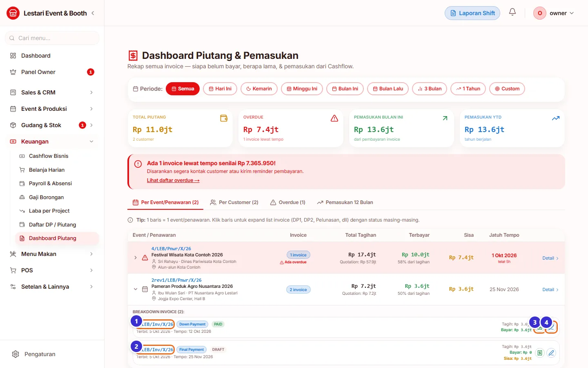Collapse the Pameran Produk Agro Nusantara row
Screen dimensions: 588x368
pyautogui.click(x=136, y=289)
